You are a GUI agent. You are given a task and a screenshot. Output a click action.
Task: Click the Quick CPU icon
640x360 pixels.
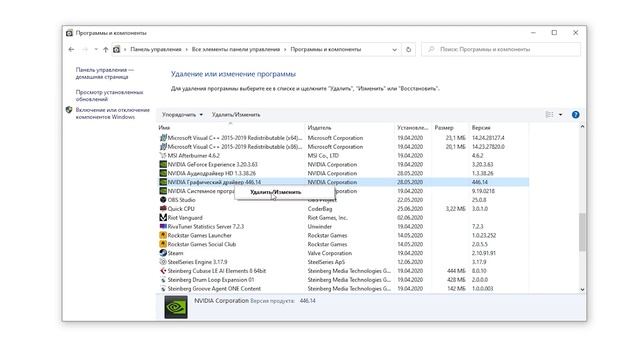point(163,209)
